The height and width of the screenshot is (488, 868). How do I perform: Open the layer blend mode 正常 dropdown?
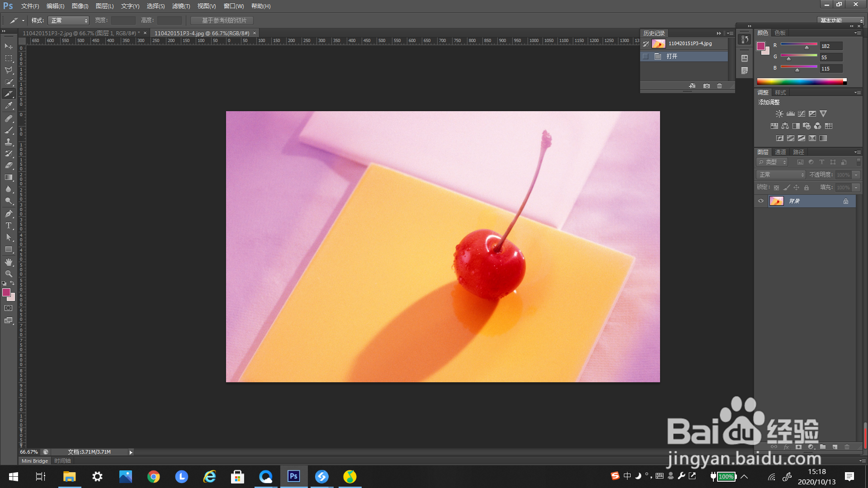click(x=781, y=175)
